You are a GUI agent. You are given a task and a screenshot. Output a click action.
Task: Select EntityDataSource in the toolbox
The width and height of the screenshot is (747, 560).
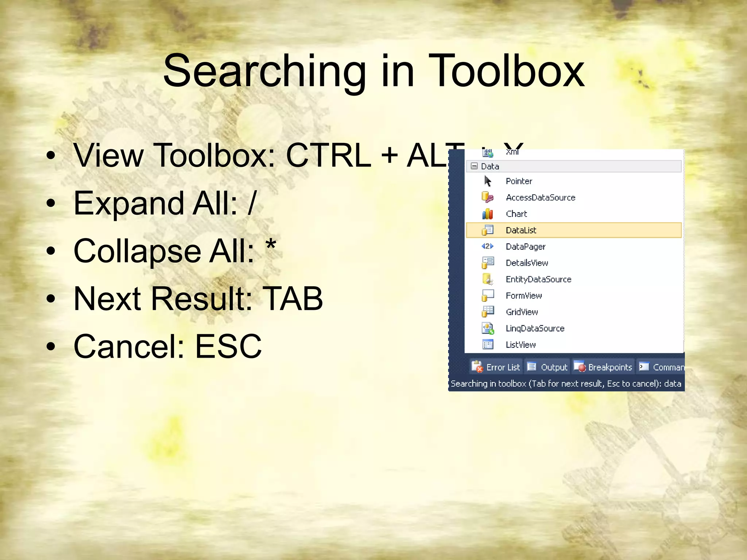(573, 279)
